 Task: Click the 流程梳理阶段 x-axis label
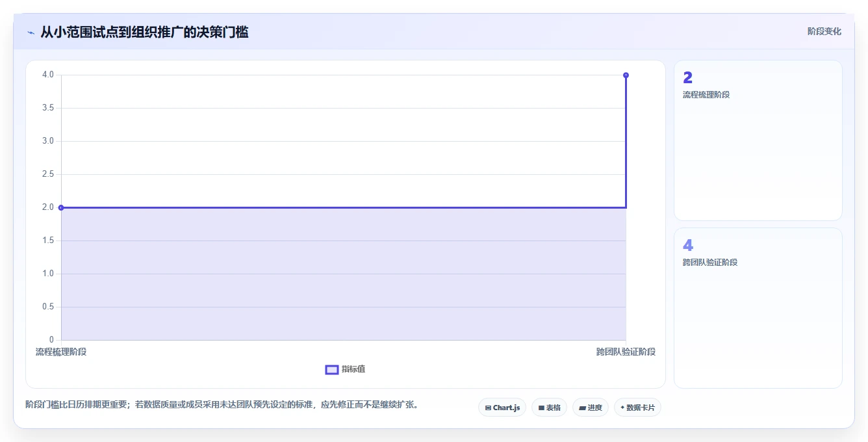[x=61, y=352]
